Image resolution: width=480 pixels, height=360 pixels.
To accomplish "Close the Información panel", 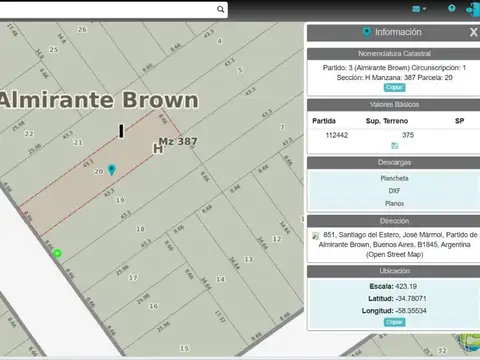I will [474, 32].
